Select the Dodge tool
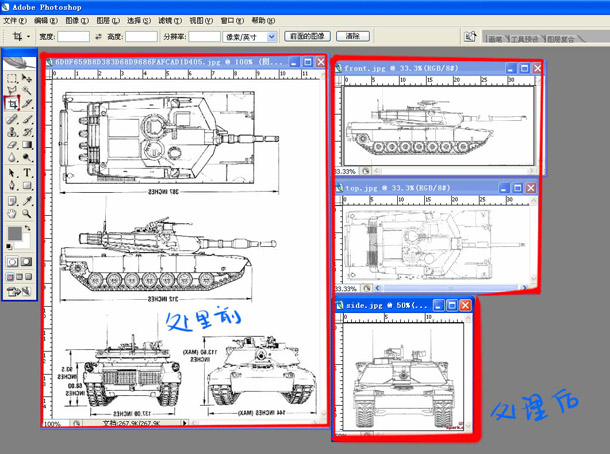This screenshot has height=454, width=610. click(26, 157)
